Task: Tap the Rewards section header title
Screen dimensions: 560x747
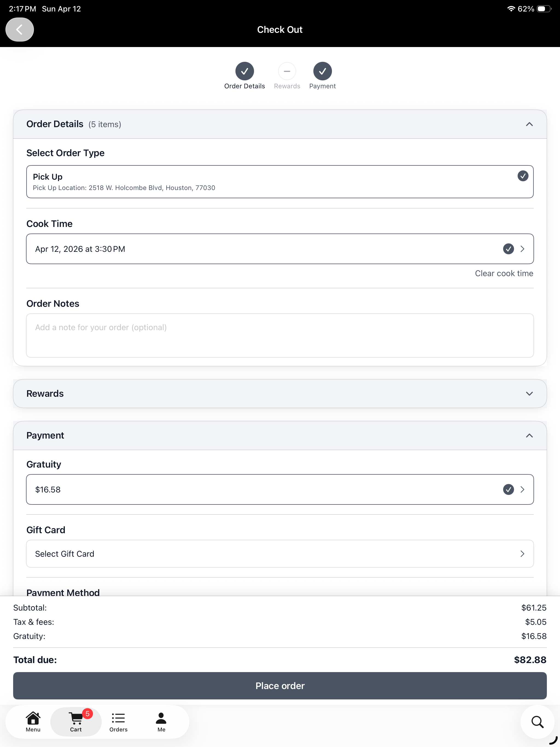Action: 45,393
